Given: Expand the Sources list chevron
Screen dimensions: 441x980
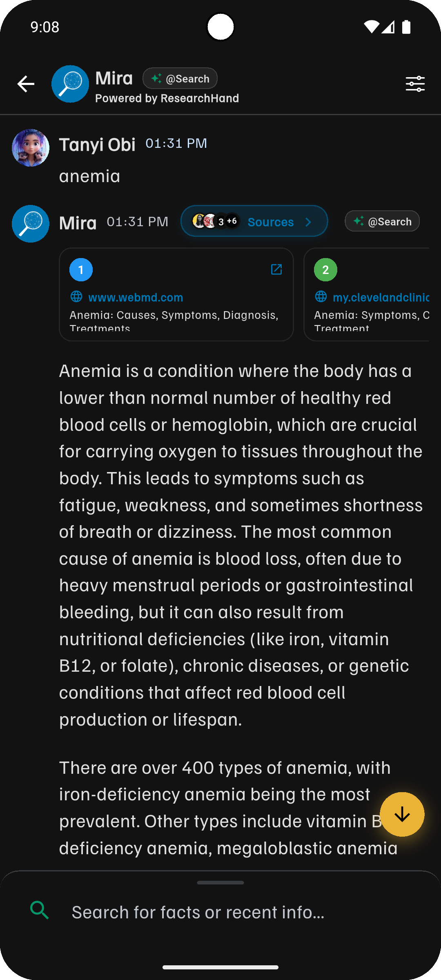Looking at the screenshot, I should click(x=308, y=222).
